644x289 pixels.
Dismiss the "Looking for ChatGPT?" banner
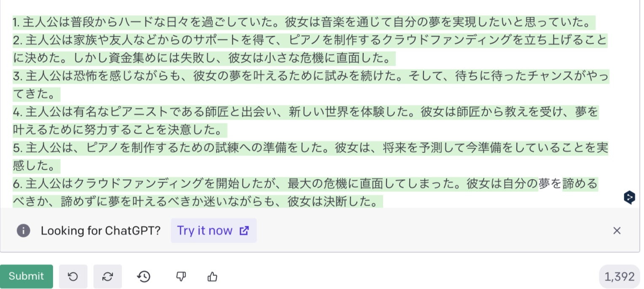click(617, 230)
